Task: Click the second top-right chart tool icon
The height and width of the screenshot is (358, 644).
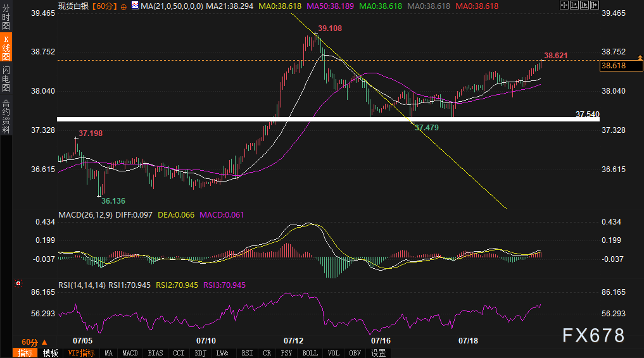Action: point(575,6)
